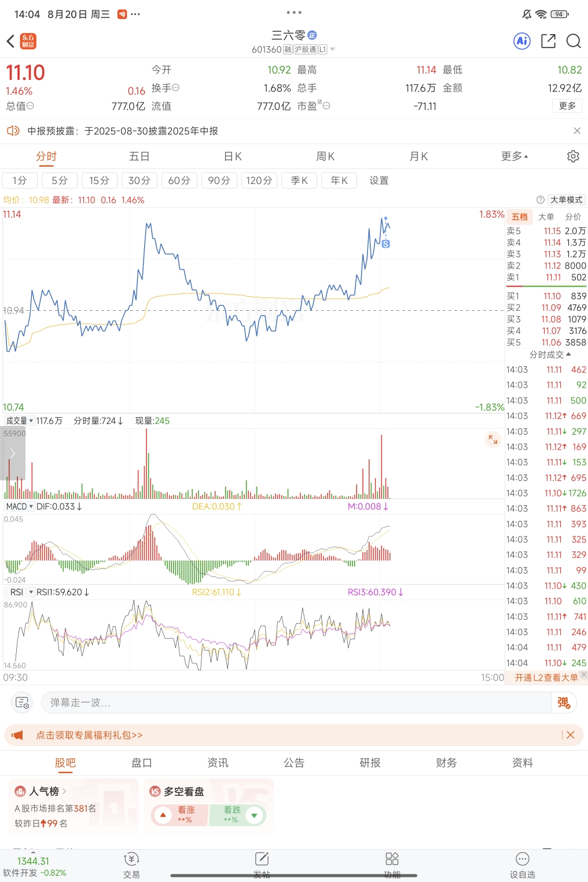Tap the help question mark icon

pos(541,200)
